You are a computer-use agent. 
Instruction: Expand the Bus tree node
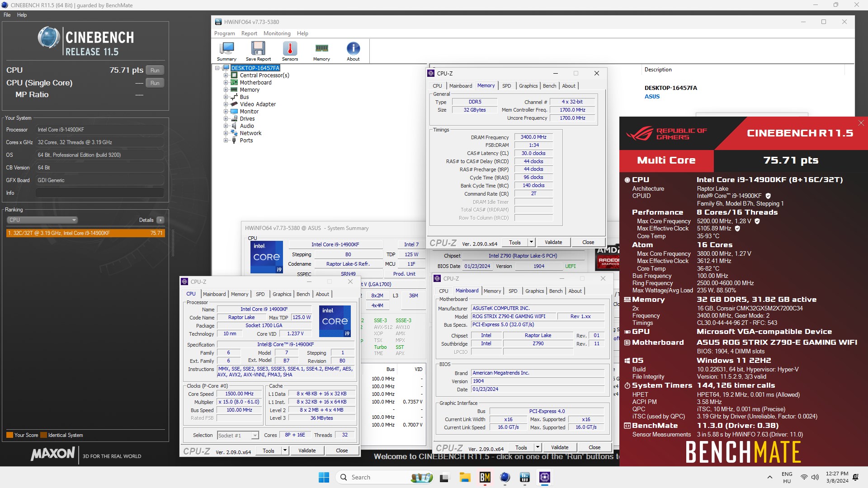pyautogui.click(x=226, y=97)
